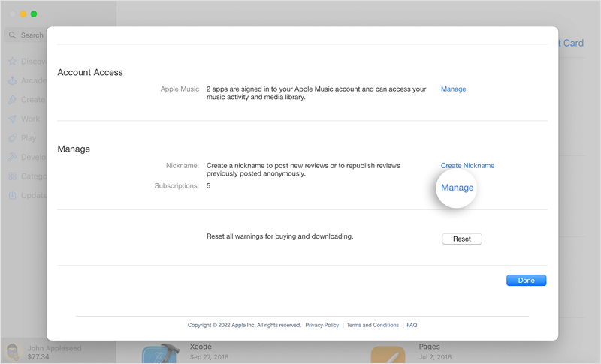601x364 pixels.
Task: Open the Terms and Conditions link
Action: [373, 326]
